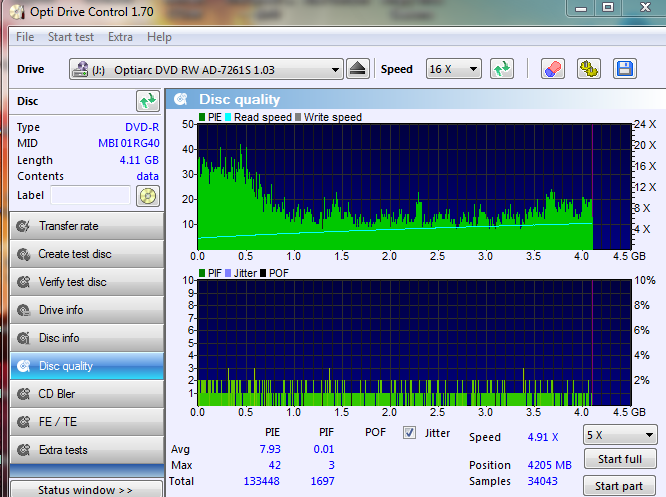The height and width of the screenshot is (497, 666).
Task: Click the Samples value 34043
Action: [x=542, y=481]
